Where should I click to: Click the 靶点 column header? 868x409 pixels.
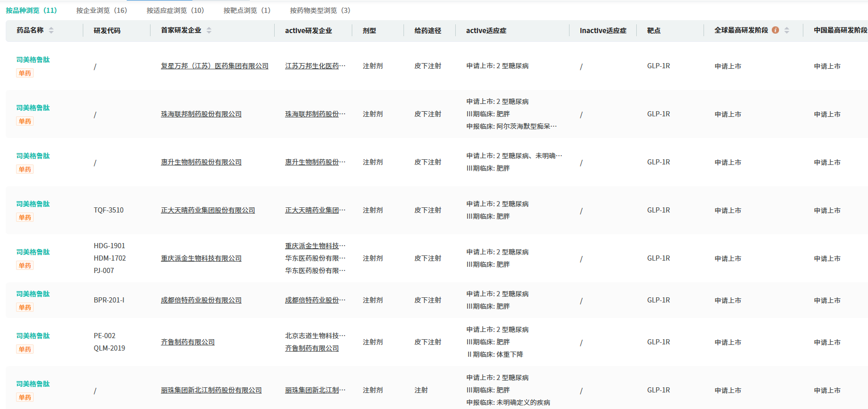click(x=654, y=31)
